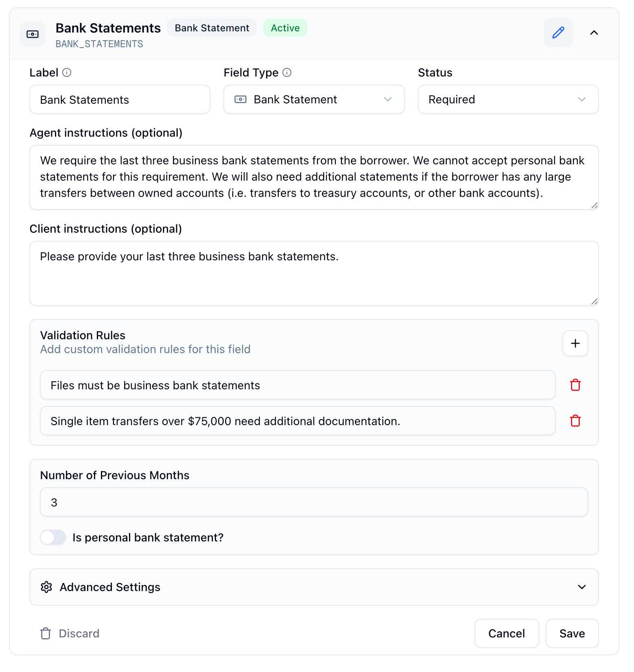634x672 pixels.
Task: Select the Bank Statement type badge in the header
Action: (x=212, y=28)
